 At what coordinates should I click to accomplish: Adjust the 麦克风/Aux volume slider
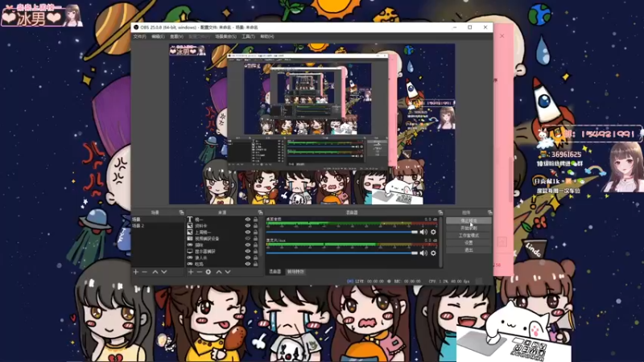coord(341,253)
